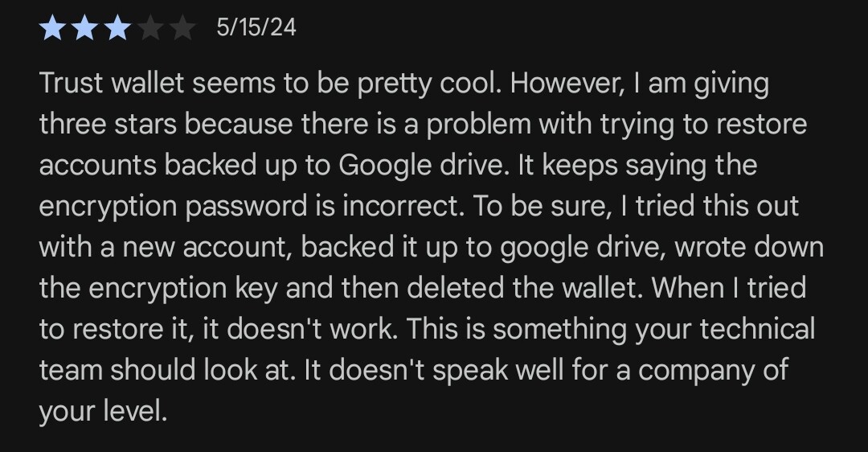Click the final words "your level."
This screenshot has width=868, height=452.
point(103,411)
